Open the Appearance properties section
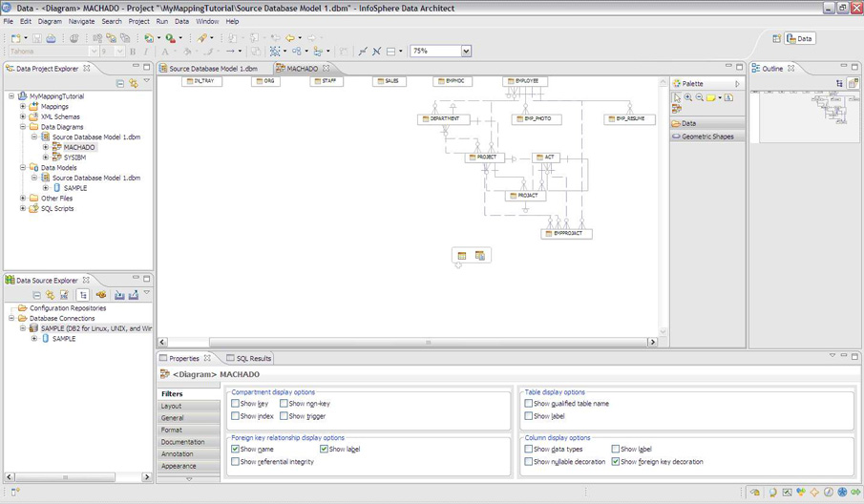864x504 pixels. pos(188,466)
